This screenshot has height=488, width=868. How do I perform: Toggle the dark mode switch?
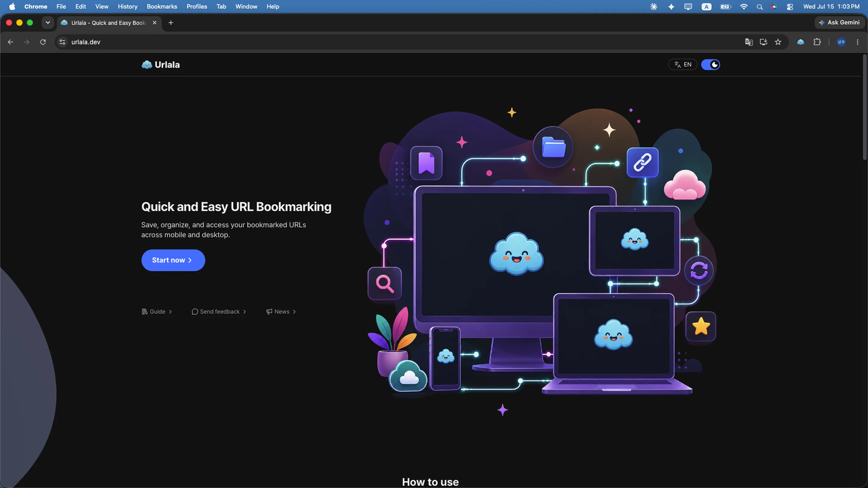[x=710, y=65]
